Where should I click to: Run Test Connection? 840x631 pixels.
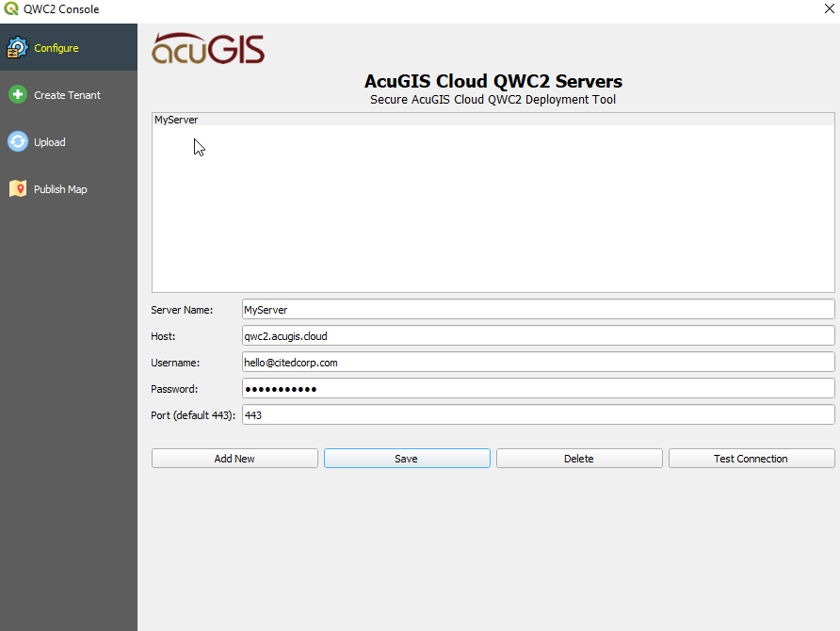(751, 459)
